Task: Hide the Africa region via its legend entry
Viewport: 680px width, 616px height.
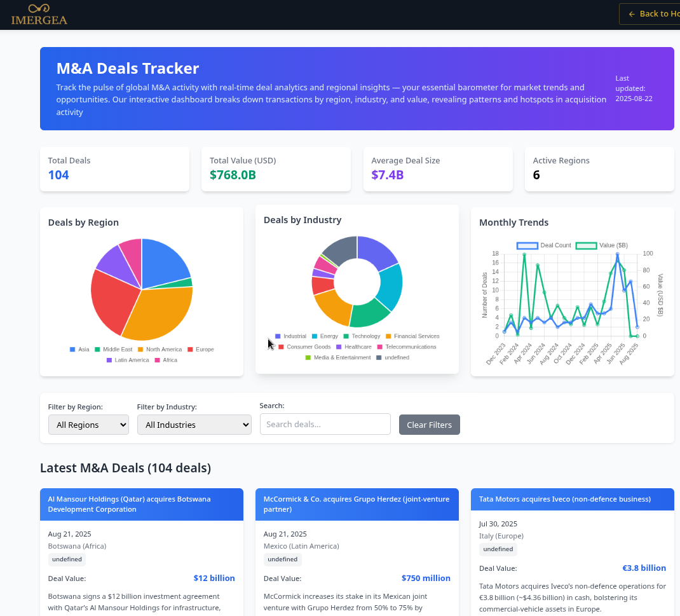Action: (x=156, y=360)
